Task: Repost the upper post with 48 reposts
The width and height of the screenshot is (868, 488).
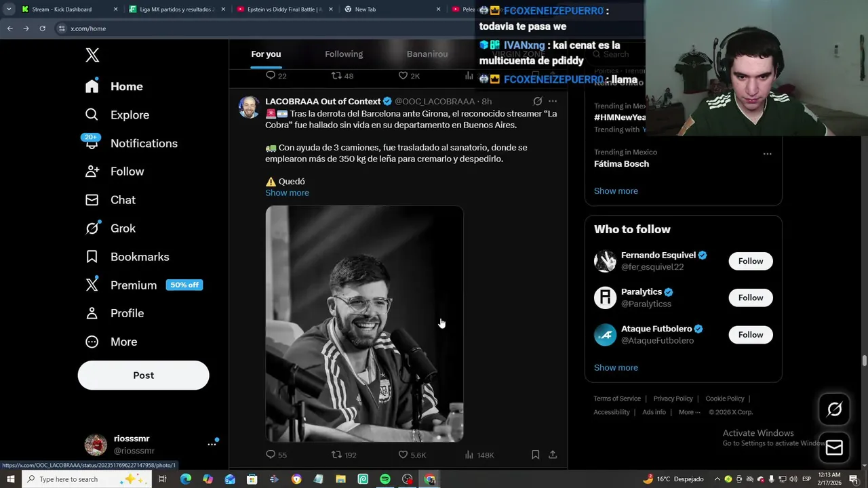Action: click(342, 76)
